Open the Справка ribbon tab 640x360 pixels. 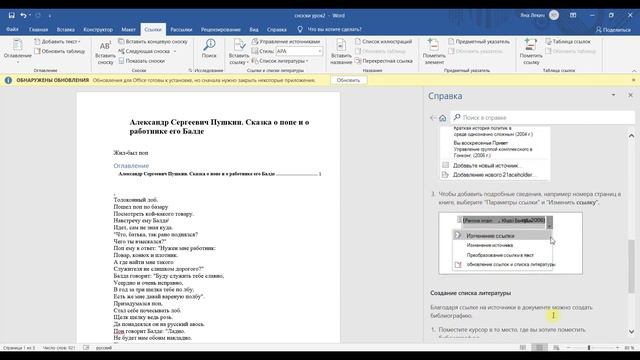[x=277, y=29]
